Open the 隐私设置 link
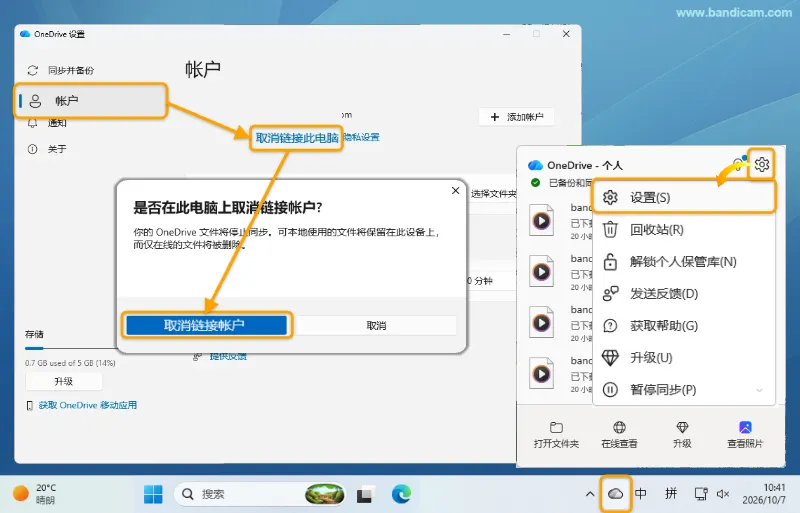Screen dimensions: 800x513 click(362, 137)
